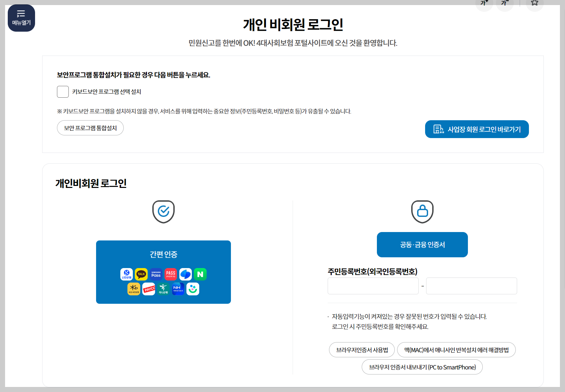Select the PASS authentication icon
This screenshot has height=392, width=565.
171,274
